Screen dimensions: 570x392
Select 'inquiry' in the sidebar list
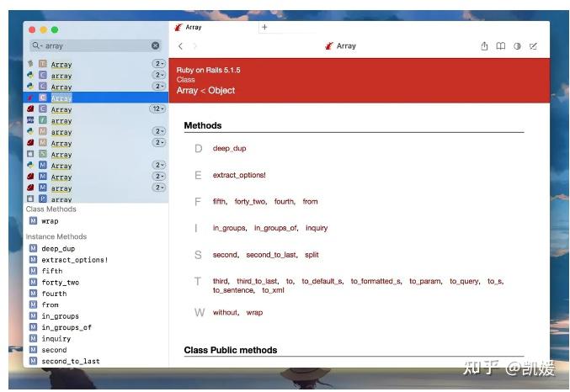coord(56,339)
